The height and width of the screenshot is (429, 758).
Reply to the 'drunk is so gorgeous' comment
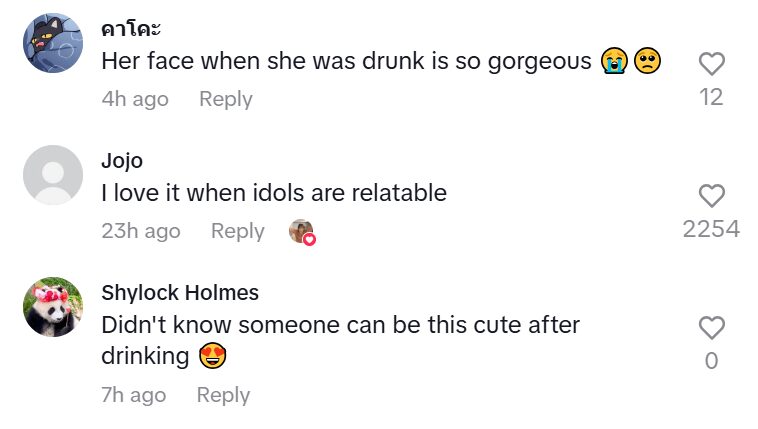coord(225,99)
